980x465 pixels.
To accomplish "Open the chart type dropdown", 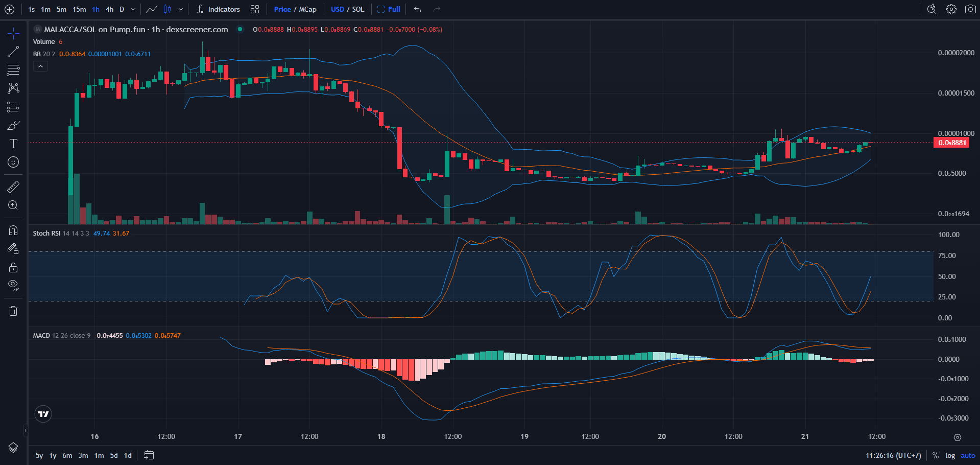I will (x=181, y=9).
